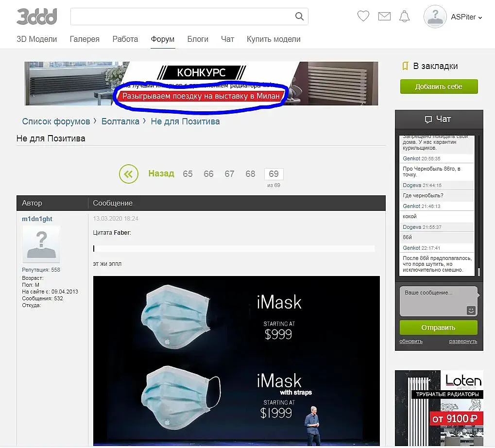This screenshot has width=495, height=448.
Task: Open the 3D Модели menu item
Action: [x=36, y=39]
